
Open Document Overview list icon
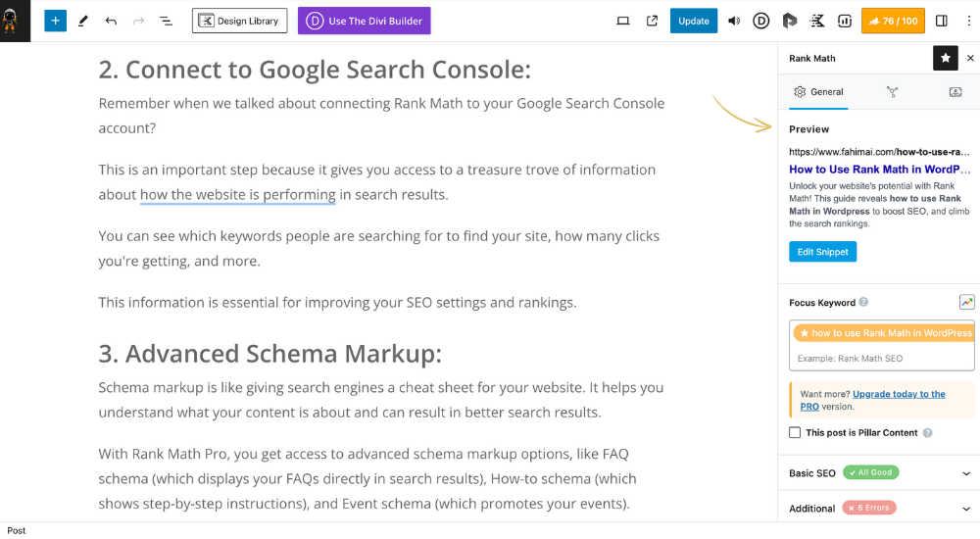pos(166,21)
